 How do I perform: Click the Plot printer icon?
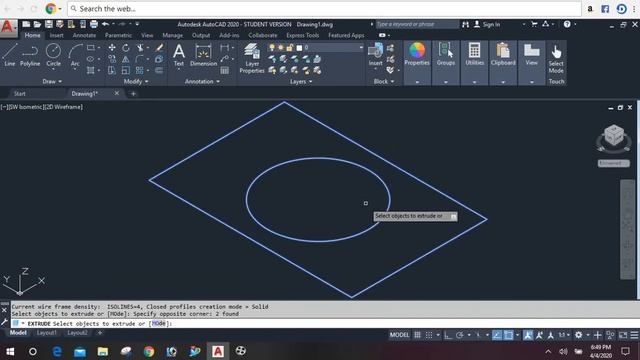point(94,24)
